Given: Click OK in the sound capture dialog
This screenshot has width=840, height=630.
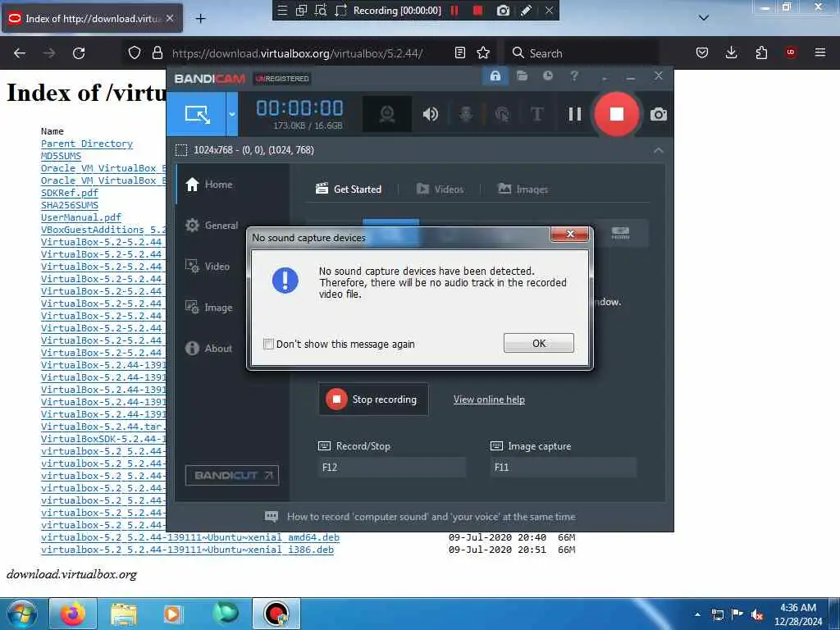Looking at the screenshot, I should pyautogui.click(x=538, y=344).
